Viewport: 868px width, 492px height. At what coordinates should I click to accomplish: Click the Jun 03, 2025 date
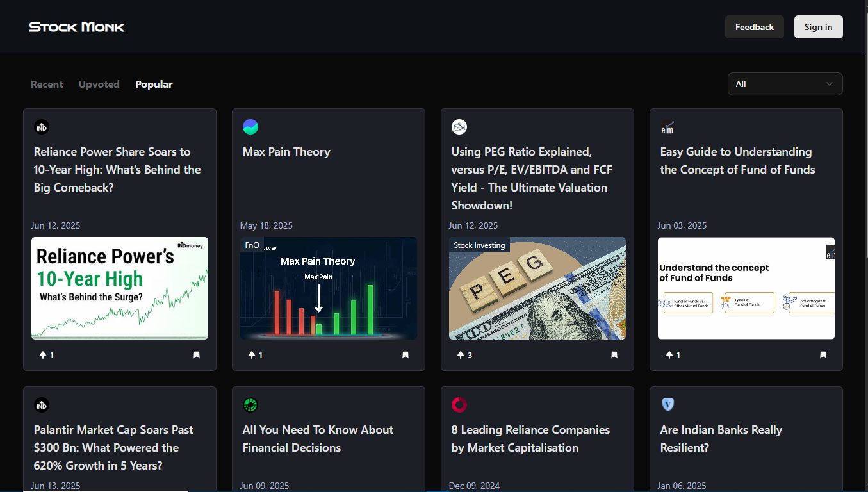682,225
